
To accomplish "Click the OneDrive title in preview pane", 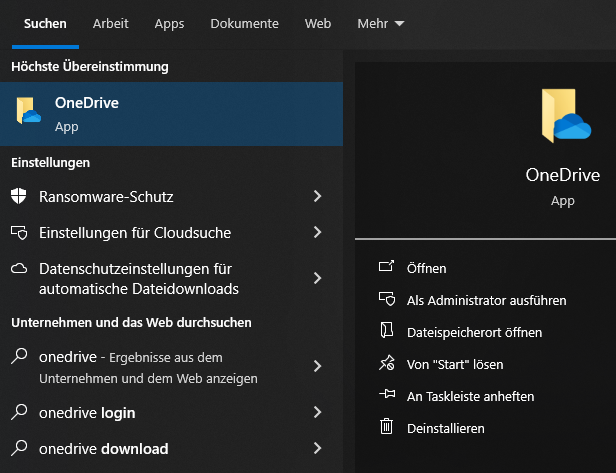I will [563, 175].
